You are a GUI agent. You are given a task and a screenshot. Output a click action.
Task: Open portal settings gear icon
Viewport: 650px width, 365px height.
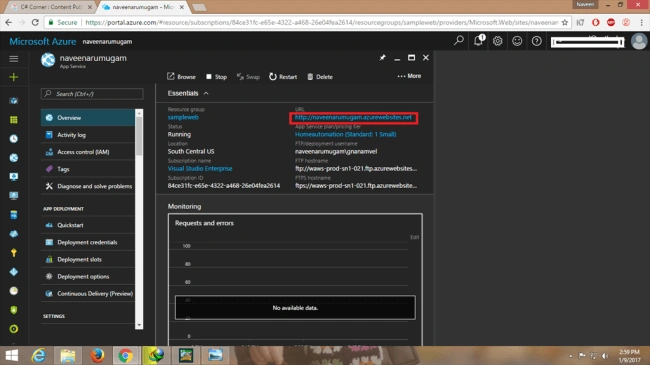coord(497,41)
